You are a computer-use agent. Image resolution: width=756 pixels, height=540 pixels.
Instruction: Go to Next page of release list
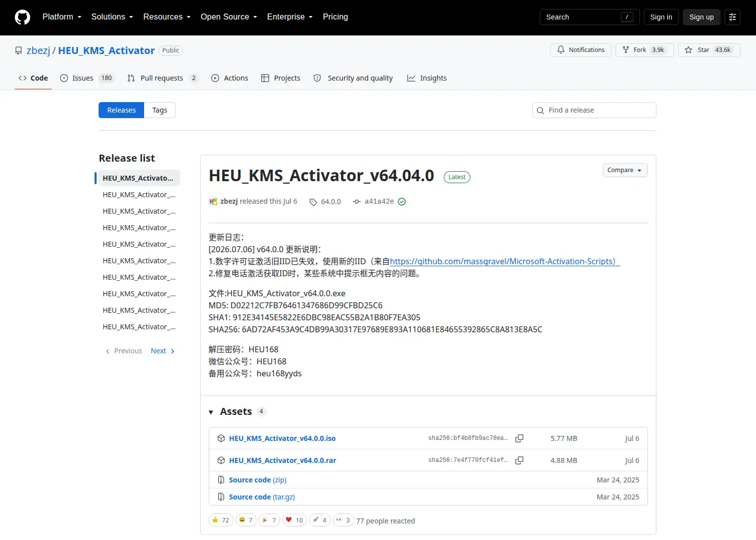163,351
